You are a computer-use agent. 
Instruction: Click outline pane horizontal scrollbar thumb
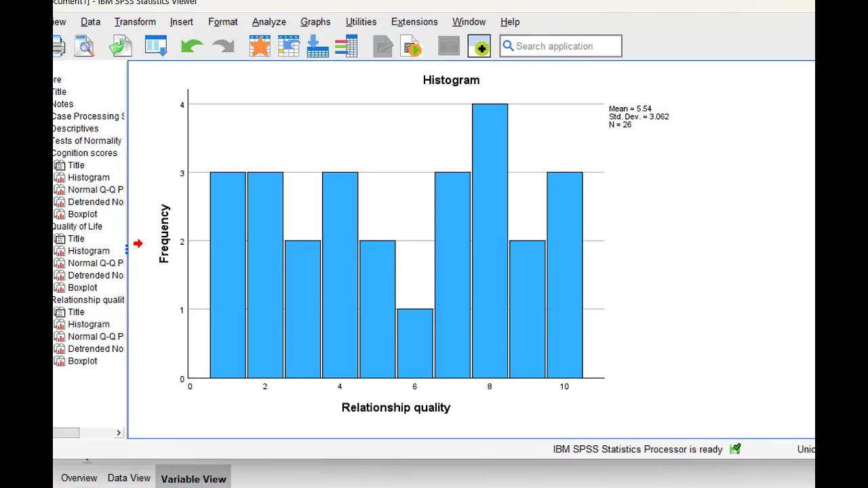point(66,432)
